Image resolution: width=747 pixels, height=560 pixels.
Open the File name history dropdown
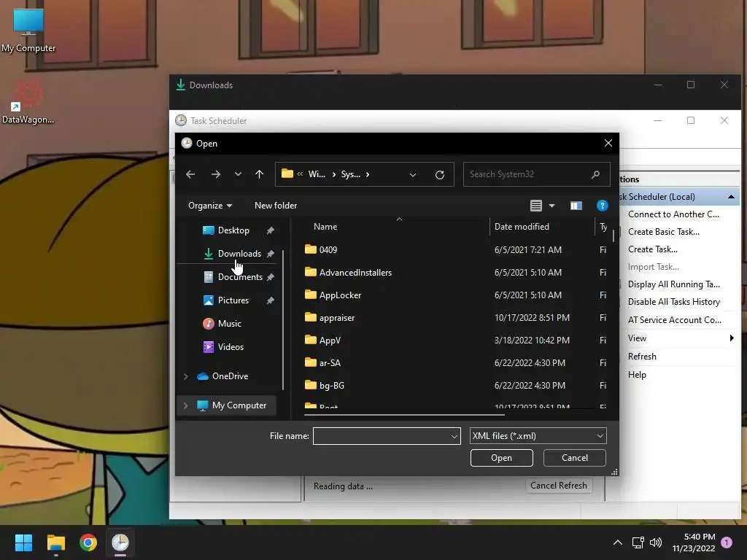(x=454, y=436)
